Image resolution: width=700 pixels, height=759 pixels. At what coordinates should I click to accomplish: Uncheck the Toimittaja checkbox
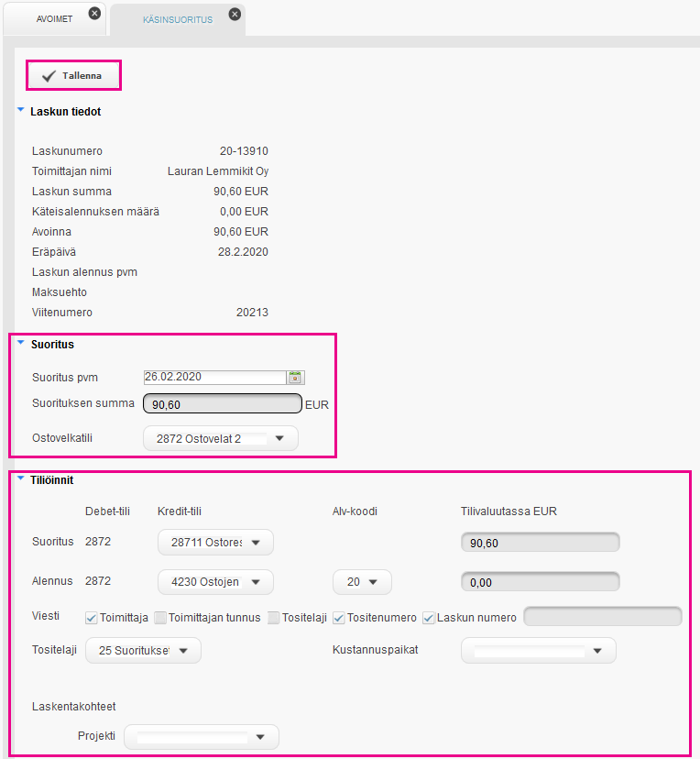91,618
